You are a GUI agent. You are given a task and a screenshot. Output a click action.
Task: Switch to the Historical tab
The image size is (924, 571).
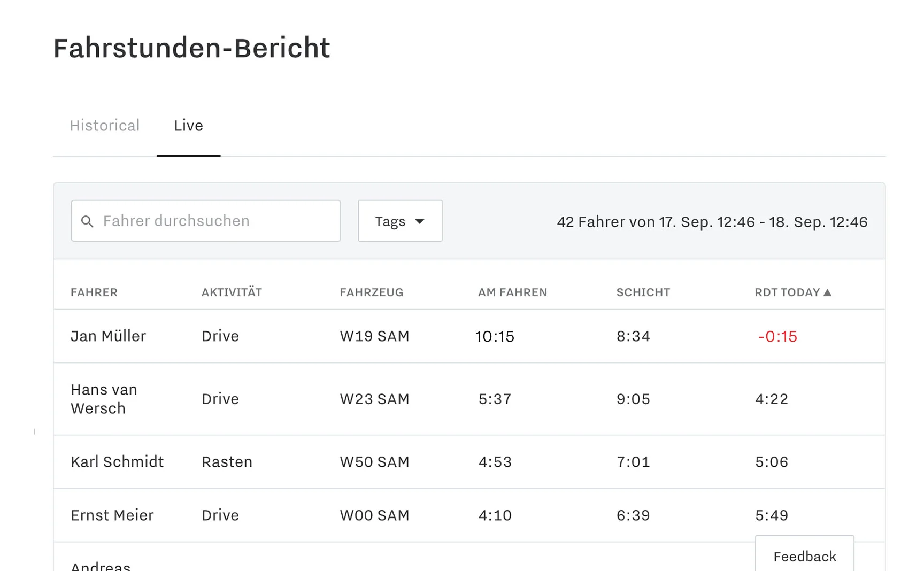(105, 126)
